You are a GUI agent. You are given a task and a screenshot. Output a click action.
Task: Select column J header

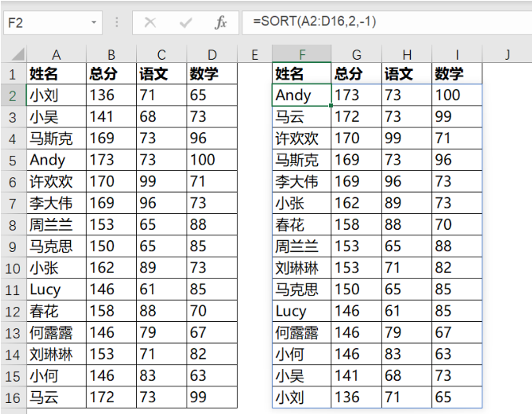507,54
